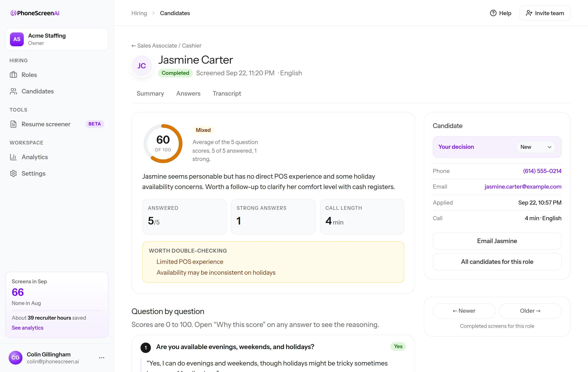The image size is (588, 372).
Task: Click the Answered 5/5 stat card
Action: (x=184, y=217)
